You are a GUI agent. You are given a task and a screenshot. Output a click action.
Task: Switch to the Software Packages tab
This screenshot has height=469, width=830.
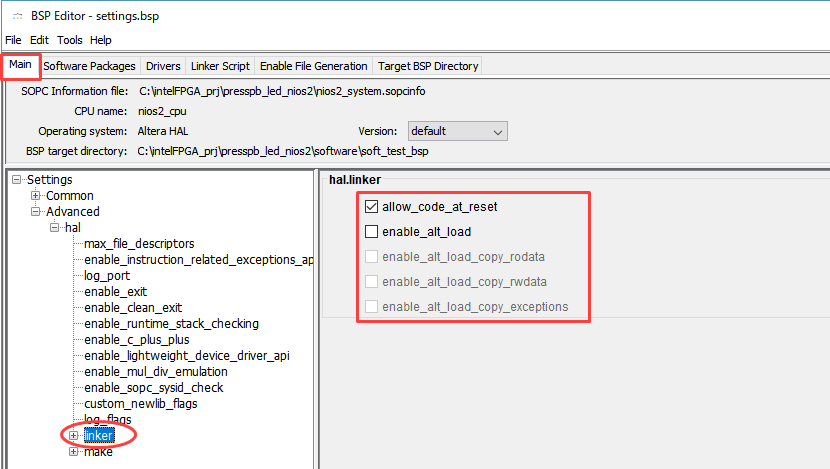(89, 66)
